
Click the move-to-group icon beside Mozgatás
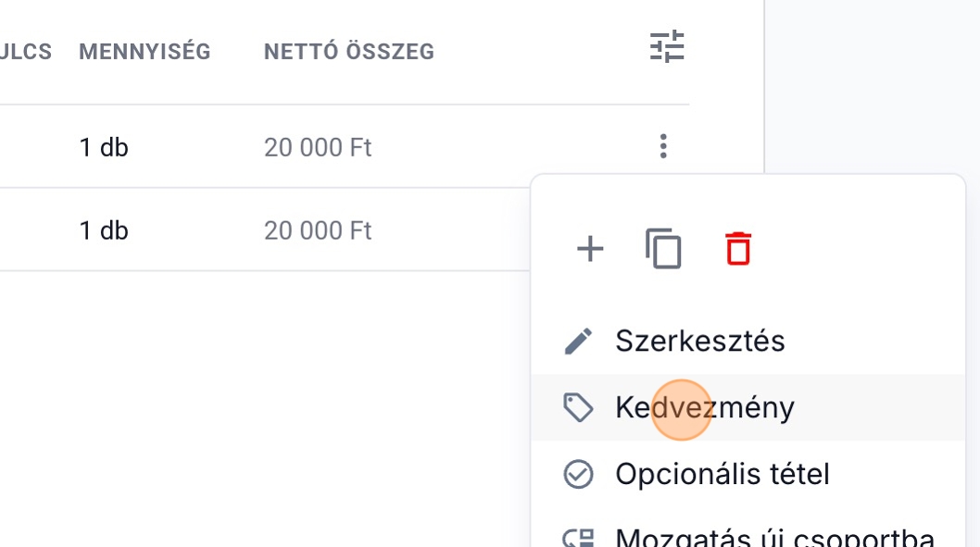coord(579,538)
